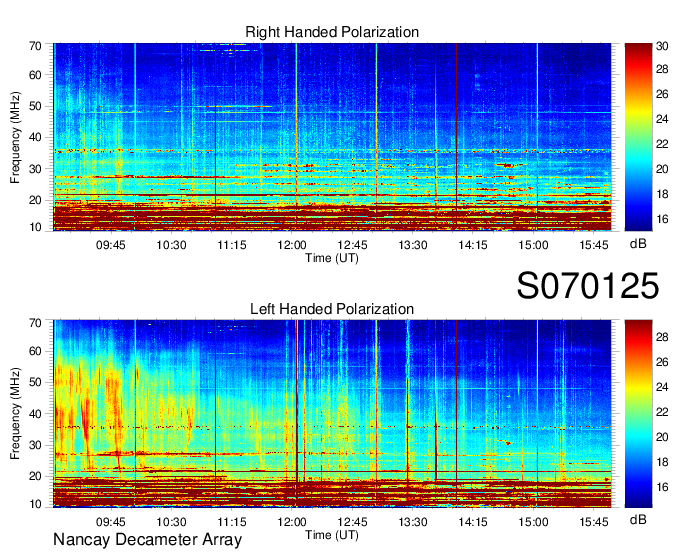Click the 16 dB value on the Right Handed color bar

tap(662, 219)
